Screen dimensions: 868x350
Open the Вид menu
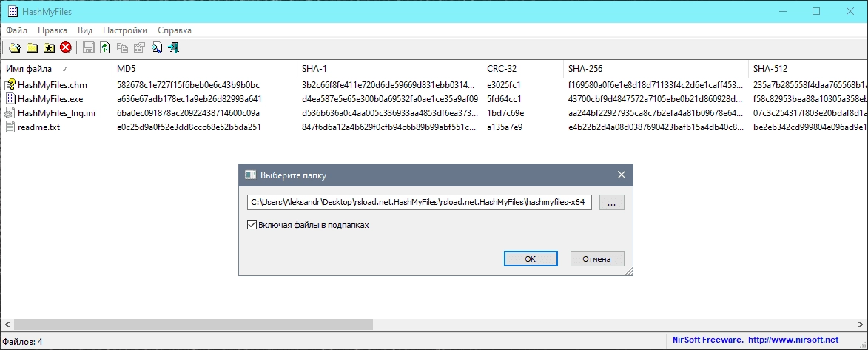(x=84, y=30)
